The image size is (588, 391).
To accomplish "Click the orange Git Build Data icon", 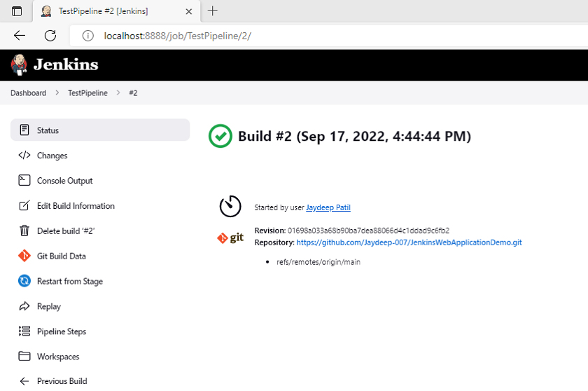I will tap(24, 256).
